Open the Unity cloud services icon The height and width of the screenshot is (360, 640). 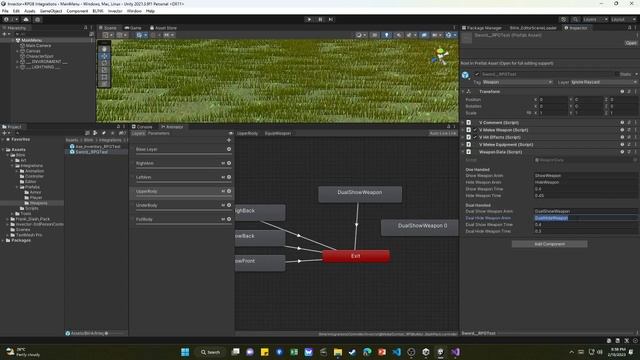coord(26,19)
